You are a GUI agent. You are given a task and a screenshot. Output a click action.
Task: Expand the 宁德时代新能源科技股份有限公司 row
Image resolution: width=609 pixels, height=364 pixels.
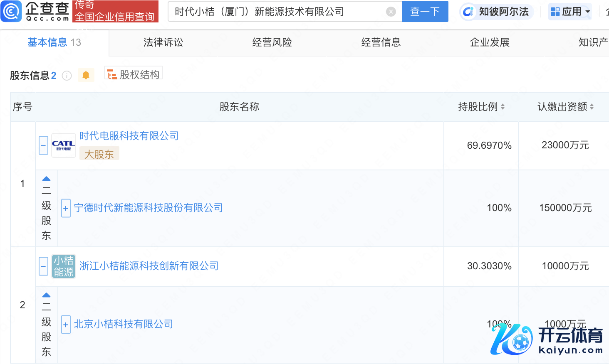tap(66, 208)
